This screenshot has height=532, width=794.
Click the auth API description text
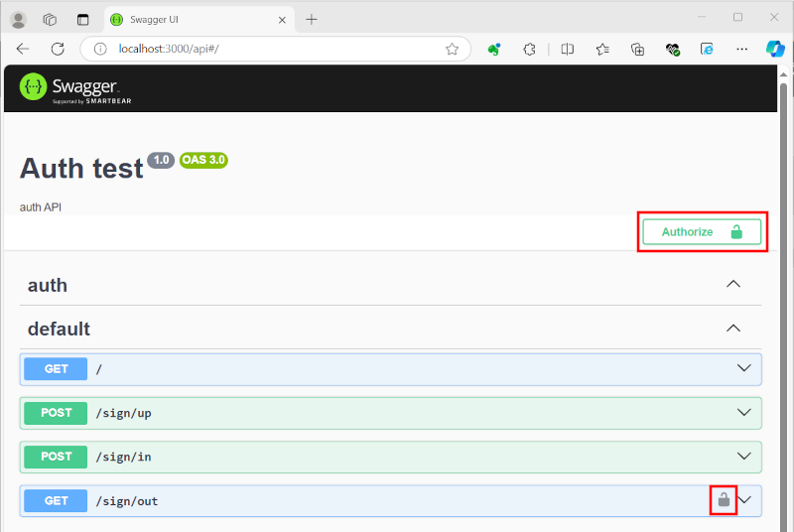41,207
